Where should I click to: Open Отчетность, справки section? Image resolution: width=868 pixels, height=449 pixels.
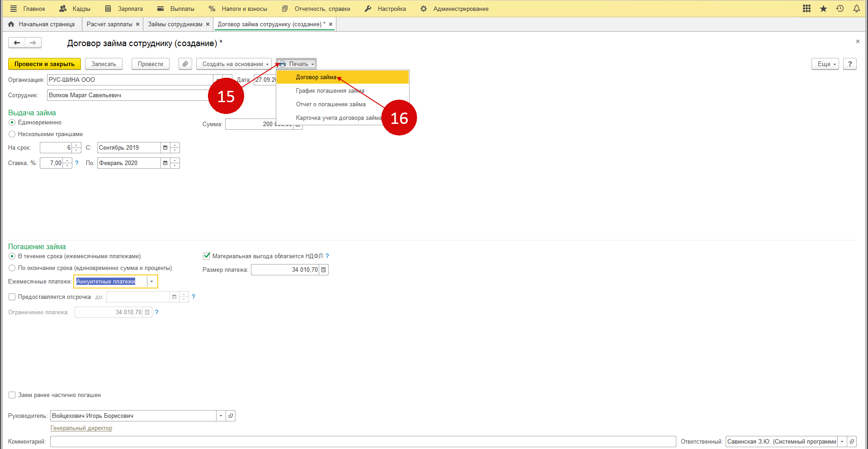(x=316, y=9)
